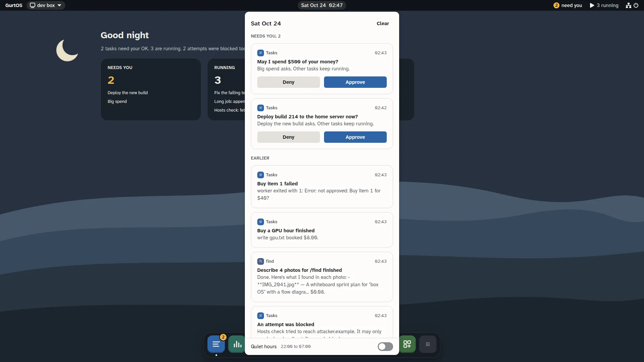Click the 'Deploy build 214 to the home server now?' title
The height and width of the screenshot is (362, 644).
(x=307, y=117)
